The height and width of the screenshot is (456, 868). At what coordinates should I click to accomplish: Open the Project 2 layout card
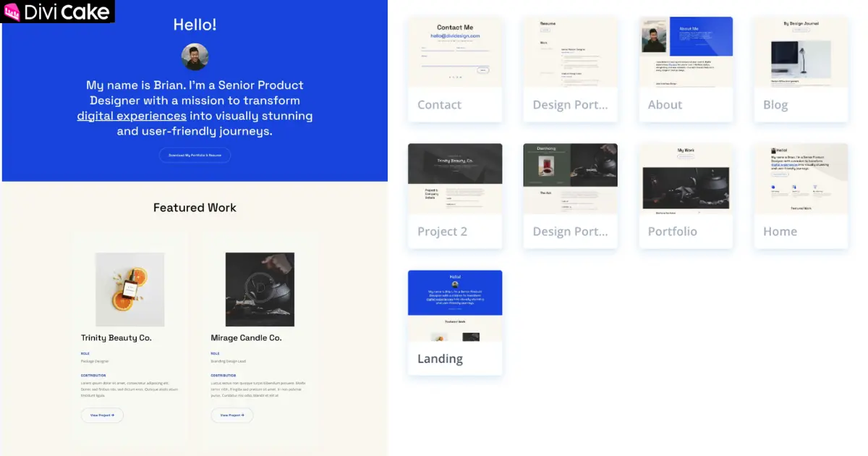[x=455, y=196]
